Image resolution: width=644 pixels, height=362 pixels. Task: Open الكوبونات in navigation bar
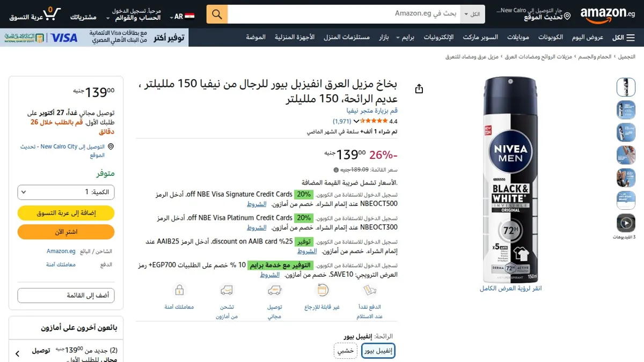(x=551, y=38)
